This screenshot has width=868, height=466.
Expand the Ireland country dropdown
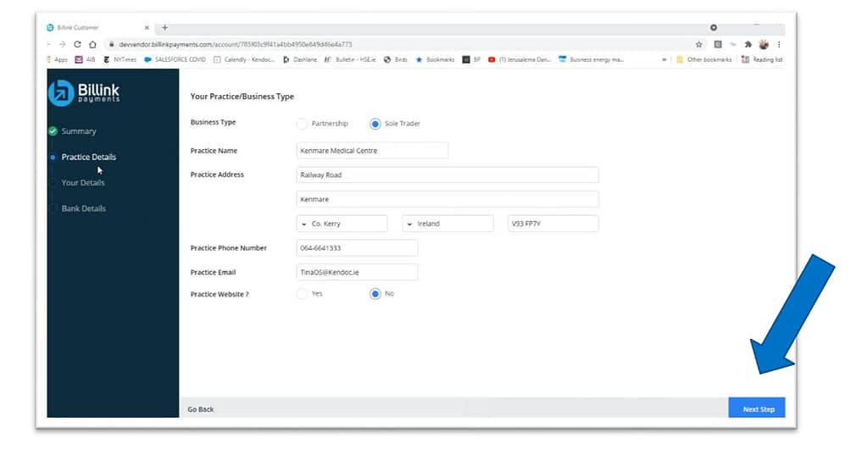pyautogui.click(x=448, y=224)
